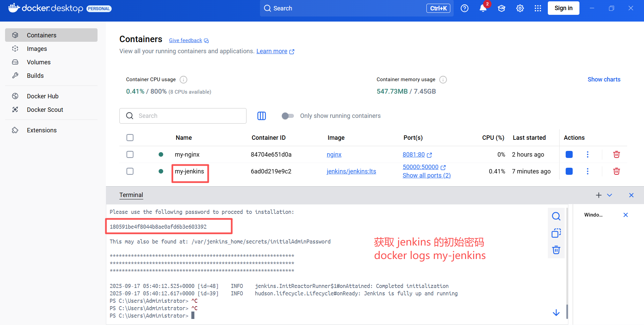The height and width of the screenshot is (325, 644).
Task: Sort by the Last started column
Action: 529,137
